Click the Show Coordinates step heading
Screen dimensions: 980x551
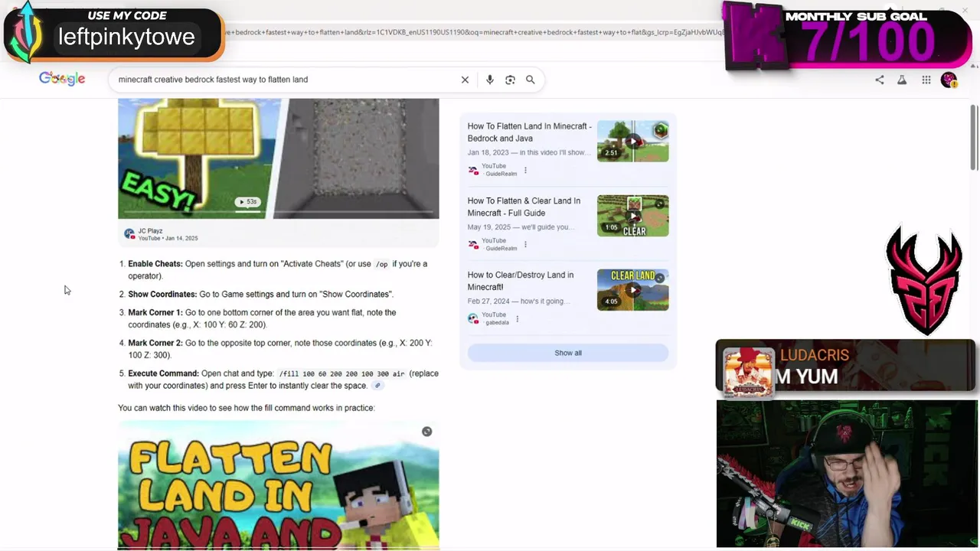pos(162,295)
